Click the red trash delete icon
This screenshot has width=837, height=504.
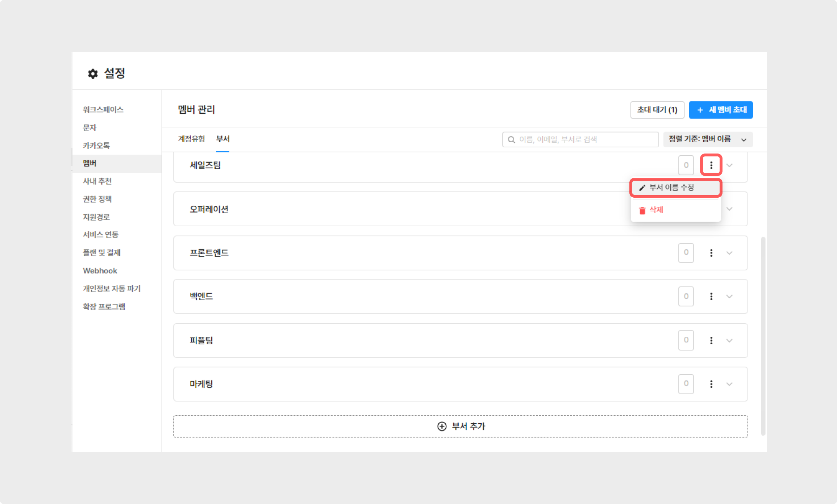click(x=642, y=210)
